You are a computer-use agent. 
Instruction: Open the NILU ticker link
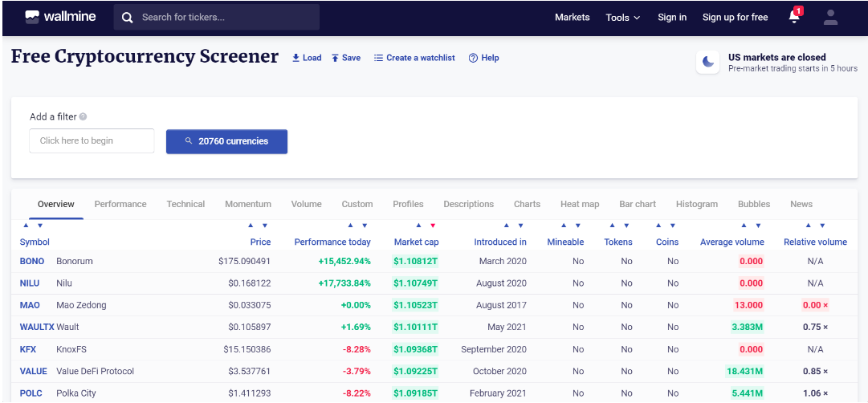pos(30,283)
